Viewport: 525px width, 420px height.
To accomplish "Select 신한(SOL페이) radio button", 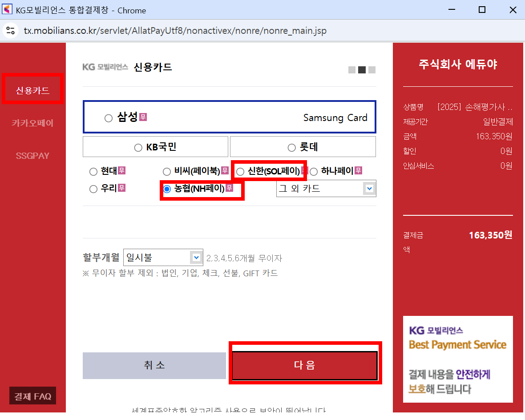I will point(240,172).
